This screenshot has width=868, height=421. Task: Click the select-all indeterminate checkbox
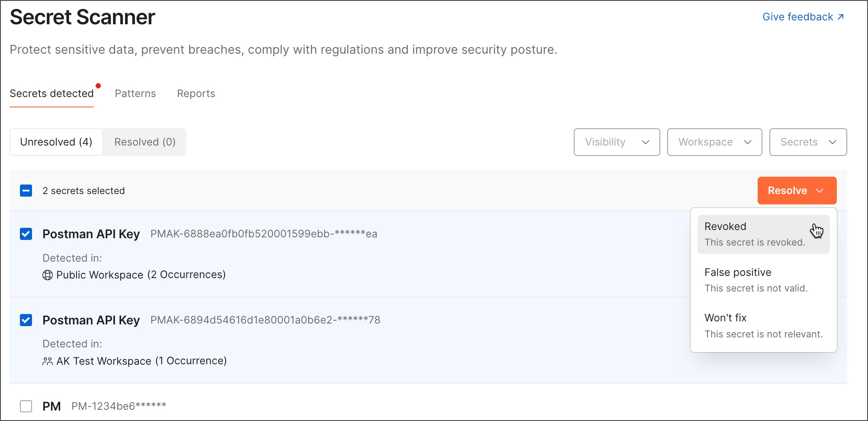click(x=26, y=191)
